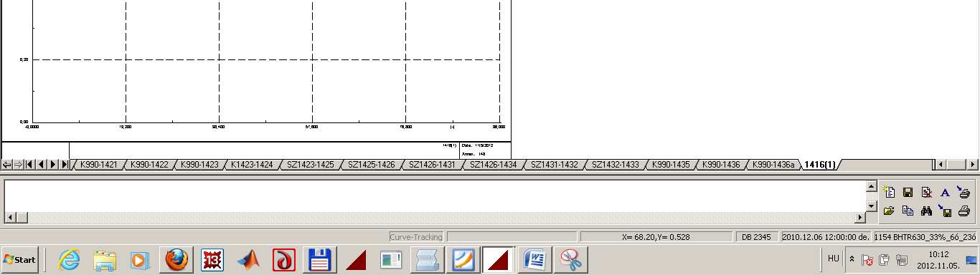Switch to the SZ1431-1432 tab
This screenshot has height=275, width=980.
(x=555, y=165)
